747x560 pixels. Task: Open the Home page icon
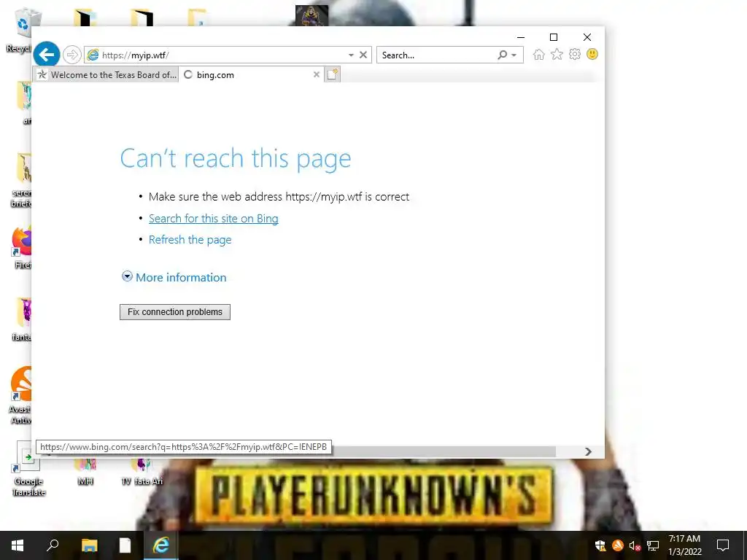coord(539,55)
